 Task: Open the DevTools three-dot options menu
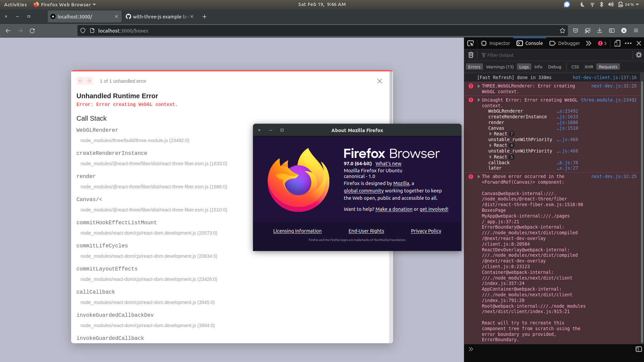pos(628,43)
